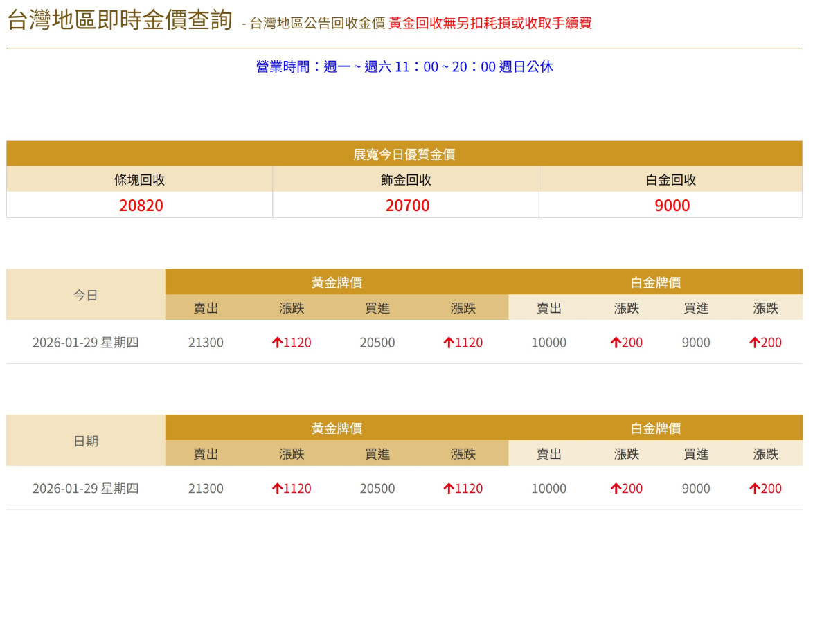The width and height of the screenshot is (840, 623).
Task: Click 黃金牌價 header in the 今日 table
Action: pos(337,282)
